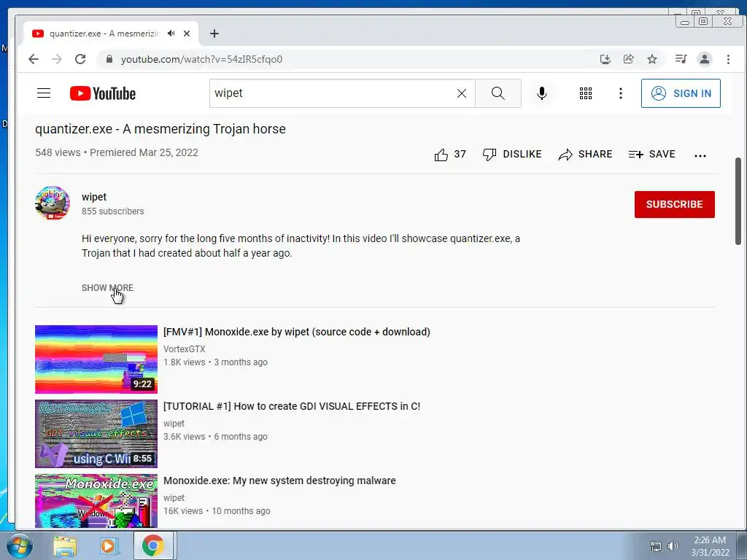The height and width of the screenshot is (560, 747).
Task: Open more actions ellipsis menu
Action: pyautogui.click(x=700, y=155)
